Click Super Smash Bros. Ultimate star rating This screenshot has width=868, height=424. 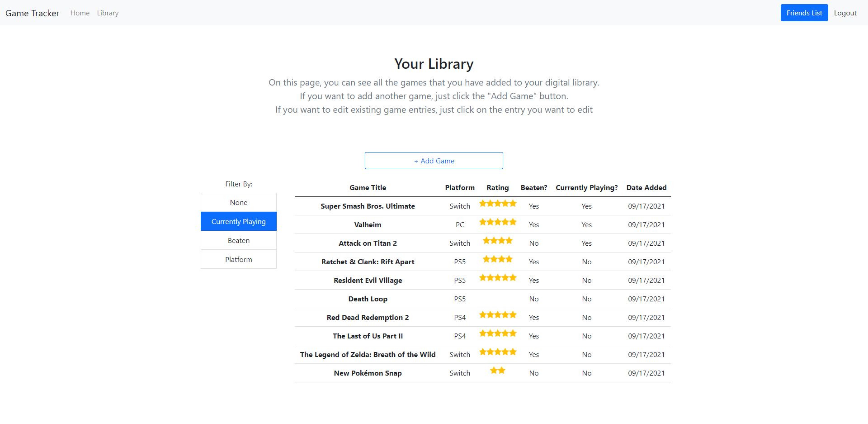click(x=497, y=204)
